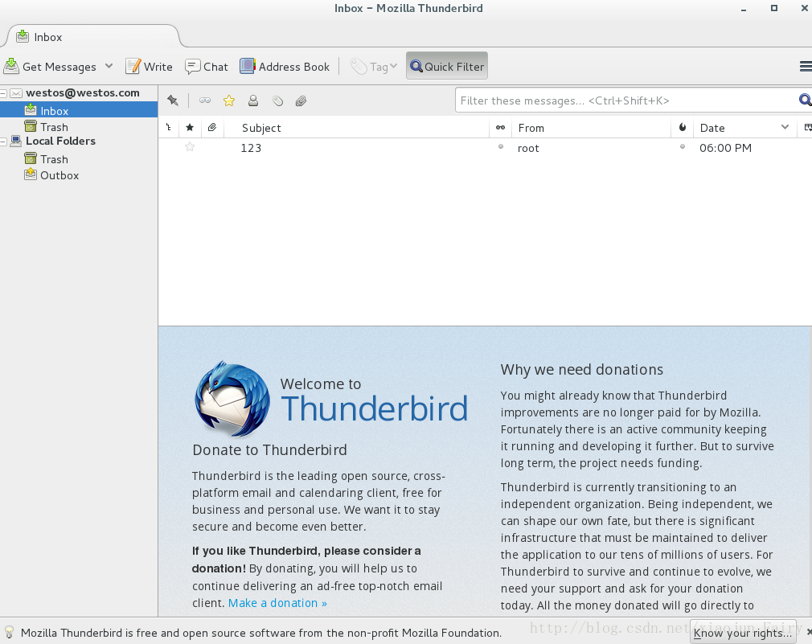The image size is (812, 644).
Task: Open the Chat window
Action: click(x=207, y=66)
